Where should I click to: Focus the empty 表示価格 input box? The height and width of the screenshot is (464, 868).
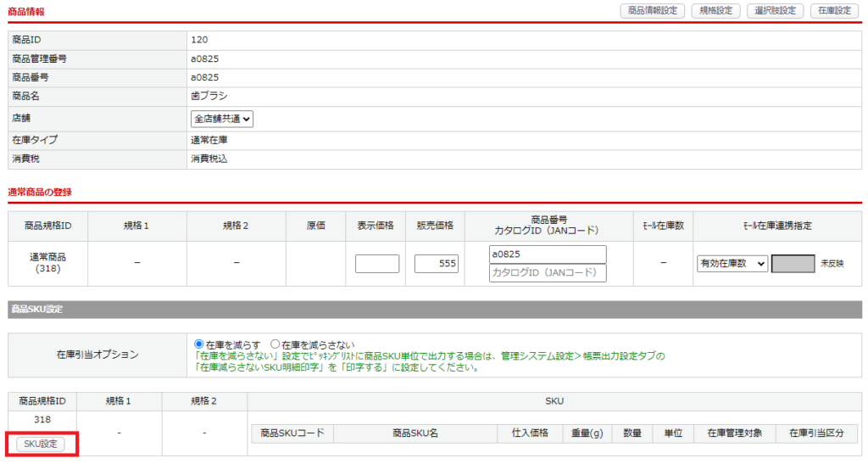pos(376,264)
